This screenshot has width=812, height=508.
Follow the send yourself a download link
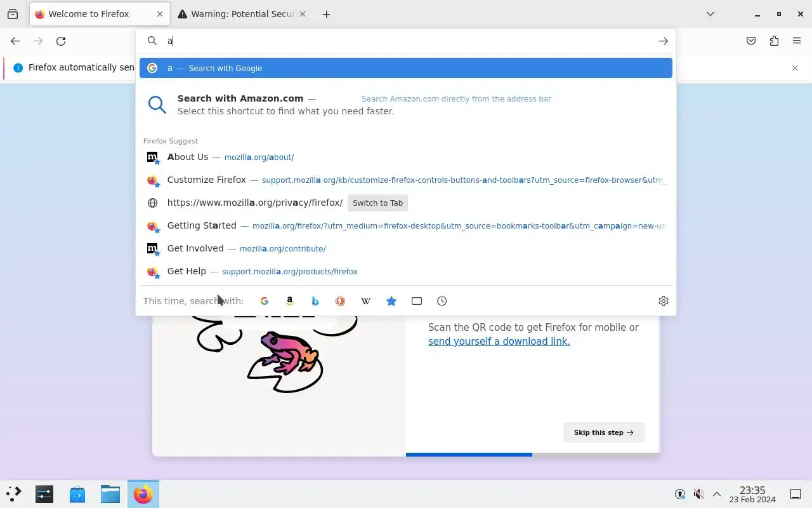499,342
